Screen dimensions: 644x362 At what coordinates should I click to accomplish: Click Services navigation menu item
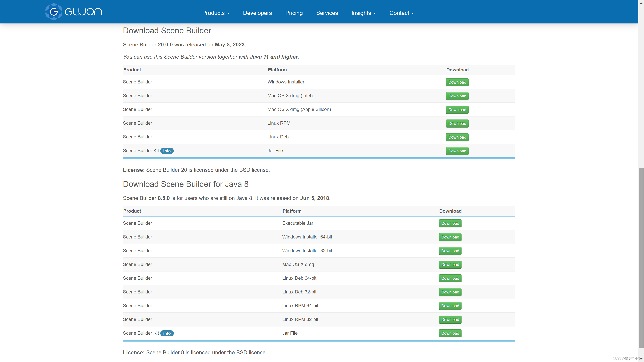tap(327, 13)
